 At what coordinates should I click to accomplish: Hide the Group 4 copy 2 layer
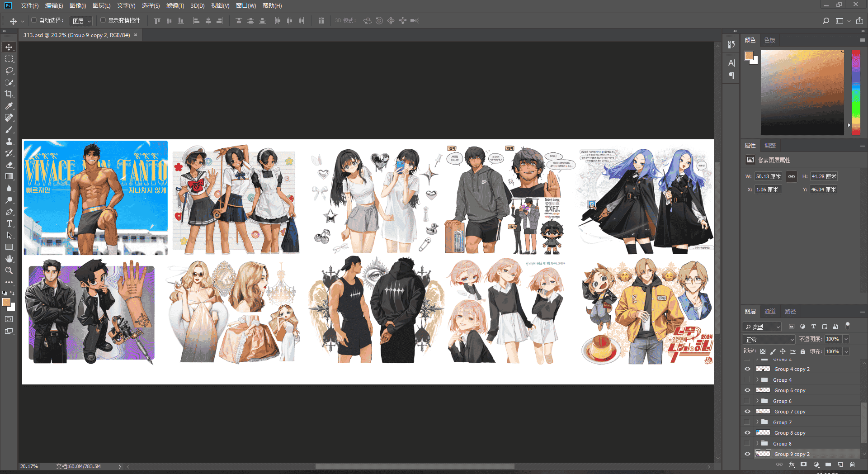[x=747, y=369]
